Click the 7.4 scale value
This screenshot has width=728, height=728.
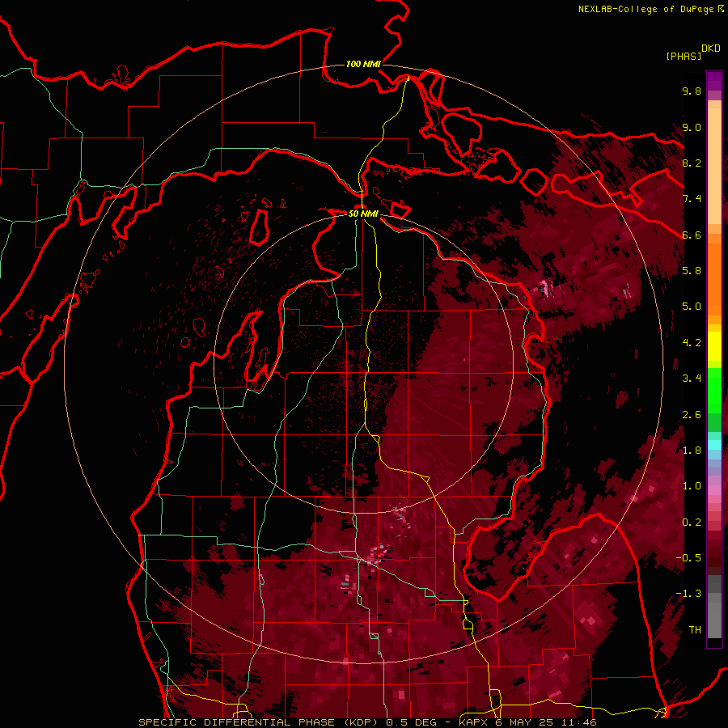coord(692,199)
